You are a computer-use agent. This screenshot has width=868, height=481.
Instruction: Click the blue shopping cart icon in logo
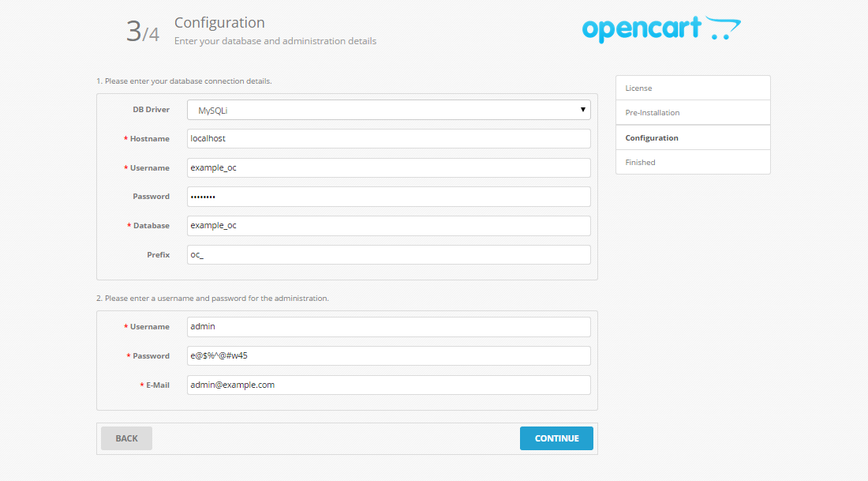coord(728,28)
